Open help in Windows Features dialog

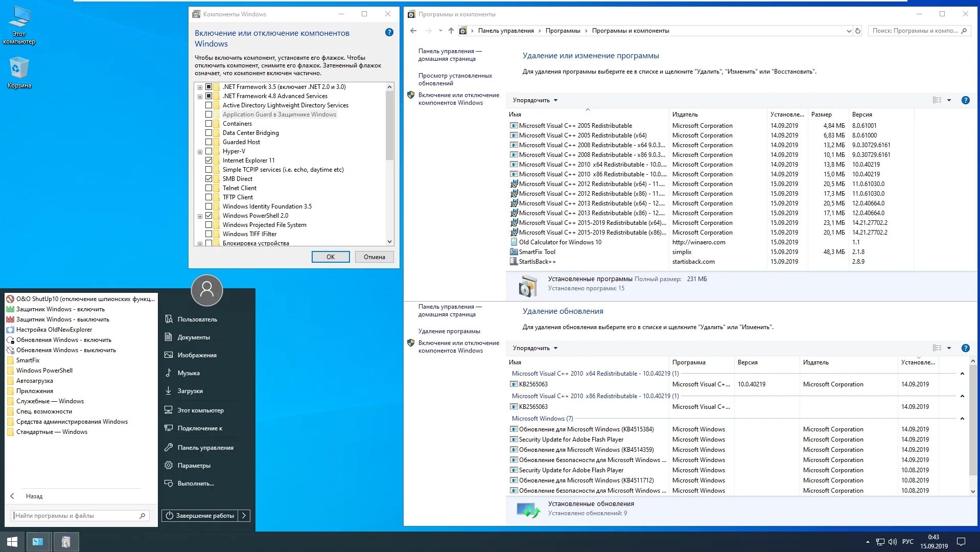pos(389,33)
